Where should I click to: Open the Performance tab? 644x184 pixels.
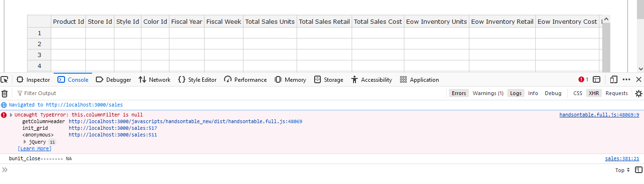245,80
